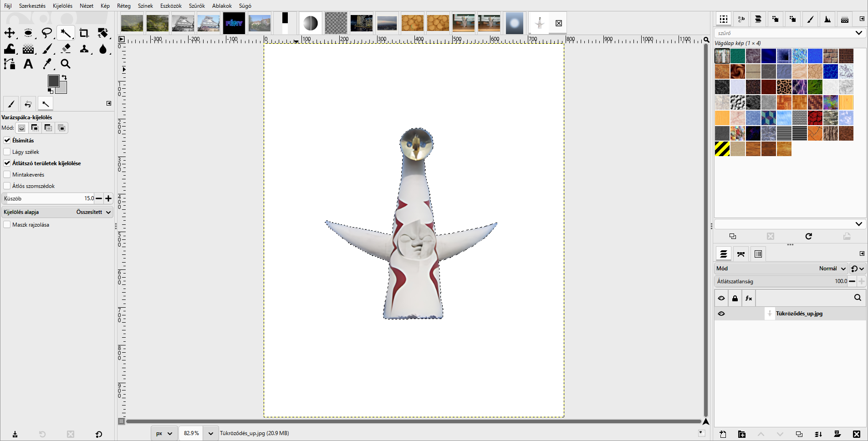Select the Eraser tool

tap(66, 49)
